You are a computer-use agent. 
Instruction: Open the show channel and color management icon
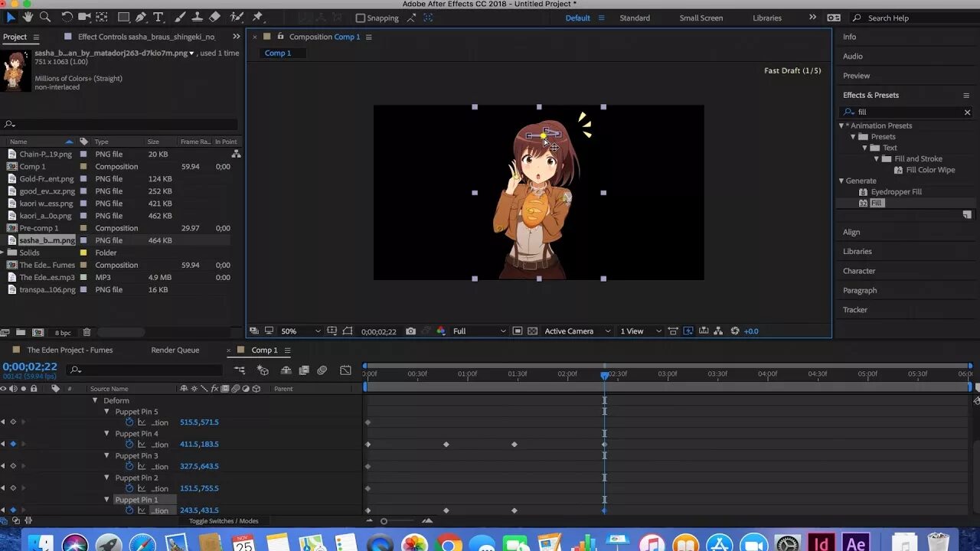[x=441, y=331]
